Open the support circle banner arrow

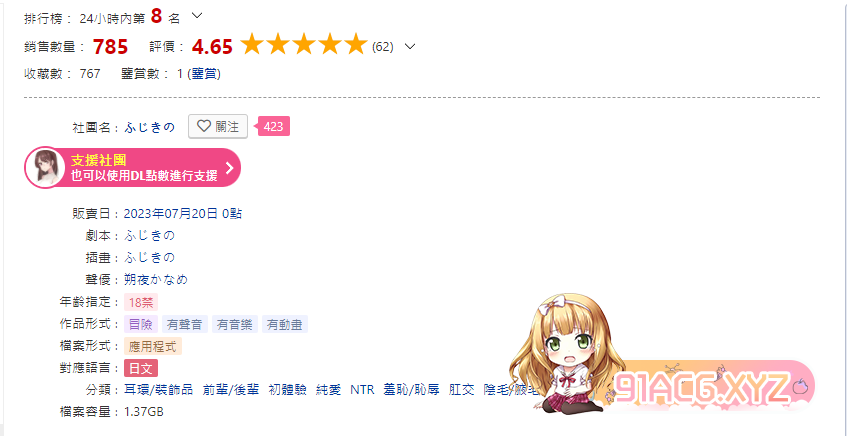[229, 167]
